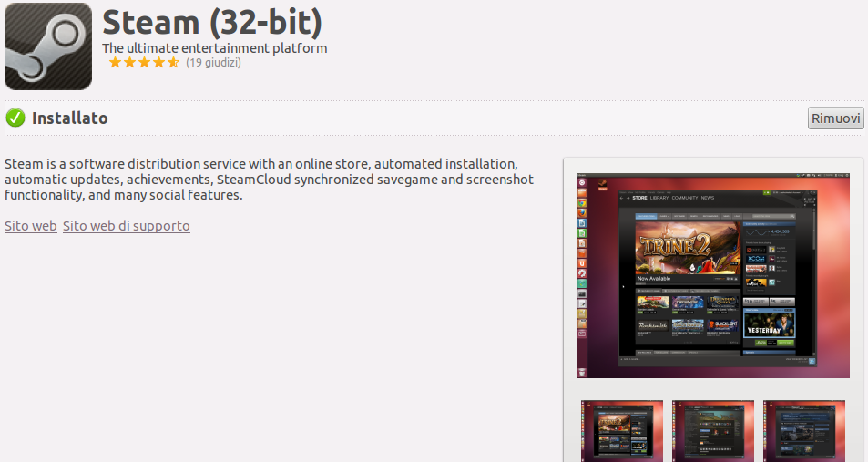This screenshot has width=868, height=462.
Task: Select the second small screenshot thumbnail
Action: click(713, 431)
